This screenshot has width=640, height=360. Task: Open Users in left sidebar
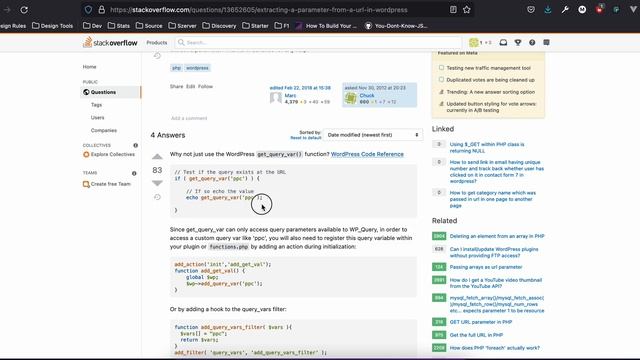click(x=98, y=118)
